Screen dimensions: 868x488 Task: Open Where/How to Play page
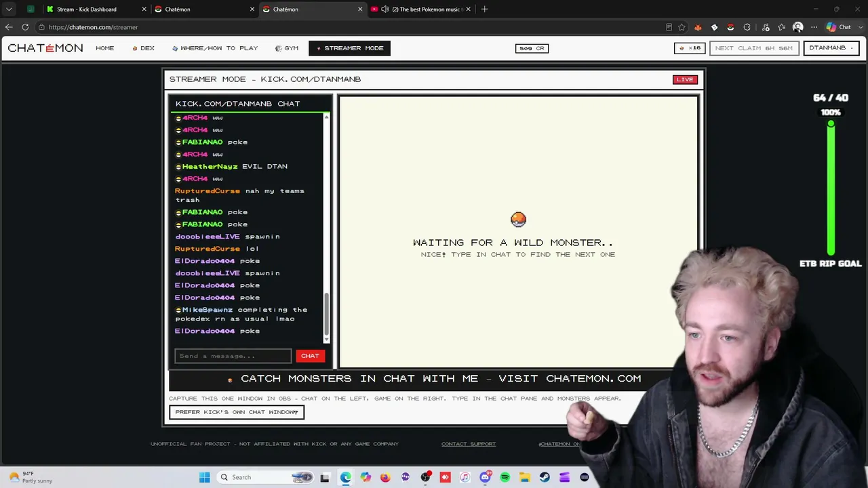tap(215, 48)
